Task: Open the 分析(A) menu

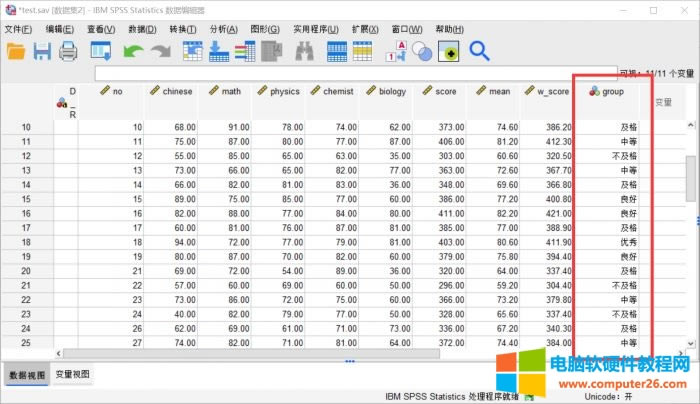Action: click(x=223, y=29)
